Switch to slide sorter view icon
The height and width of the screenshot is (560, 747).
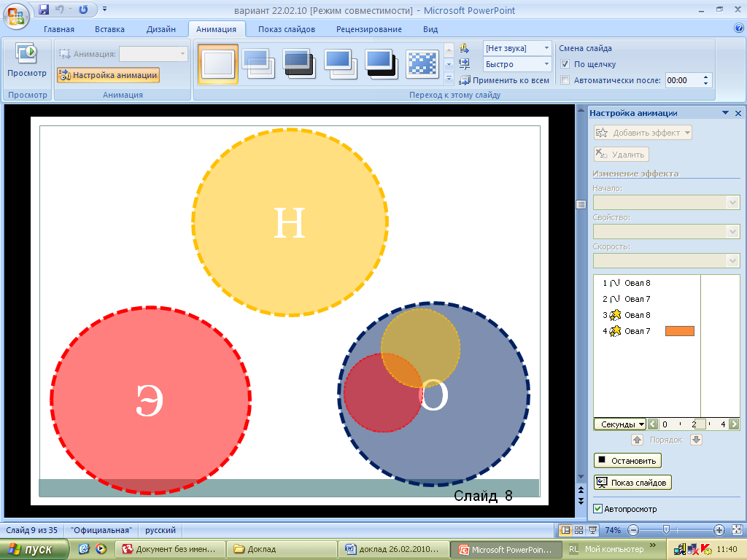click(579, 530)
